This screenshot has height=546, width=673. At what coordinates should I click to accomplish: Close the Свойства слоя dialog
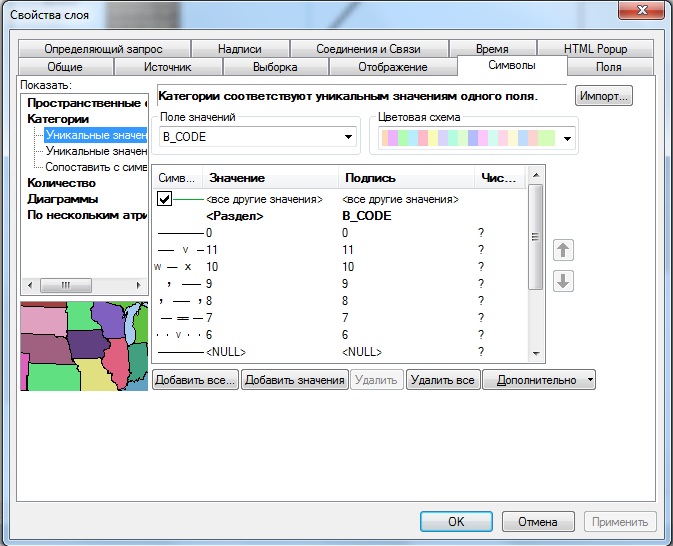click(x=642, y=9)
